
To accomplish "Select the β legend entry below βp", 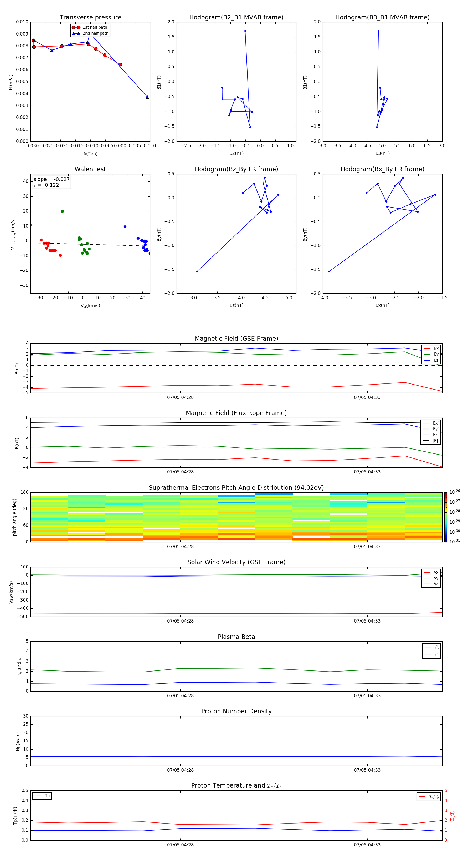I will (431, 654).
